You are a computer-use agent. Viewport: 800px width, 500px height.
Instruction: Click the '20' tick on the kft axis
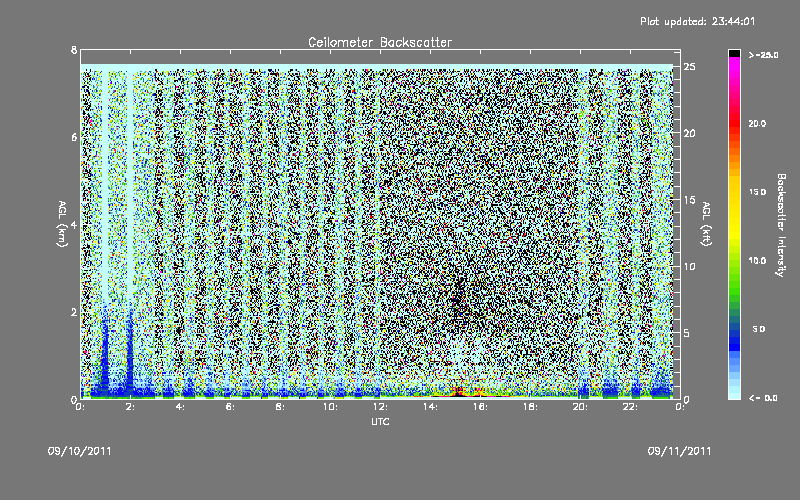[690, 133]
